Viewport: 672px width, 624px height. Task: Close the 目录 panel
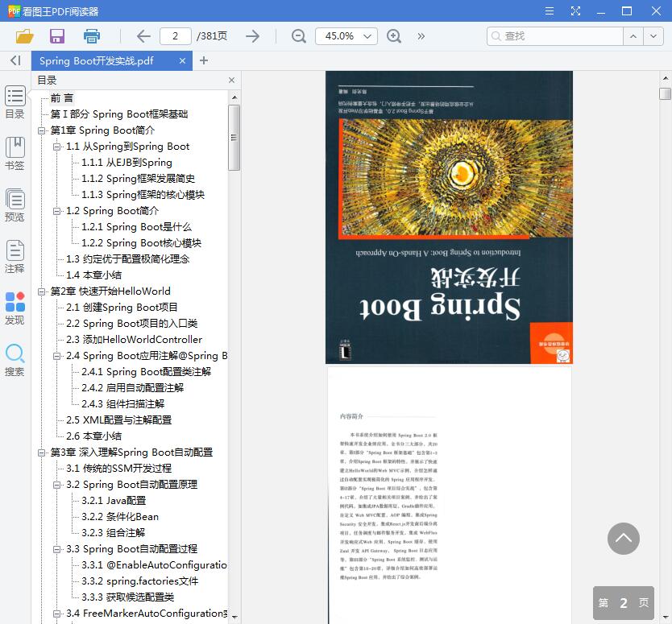click(x=231, y=80)
